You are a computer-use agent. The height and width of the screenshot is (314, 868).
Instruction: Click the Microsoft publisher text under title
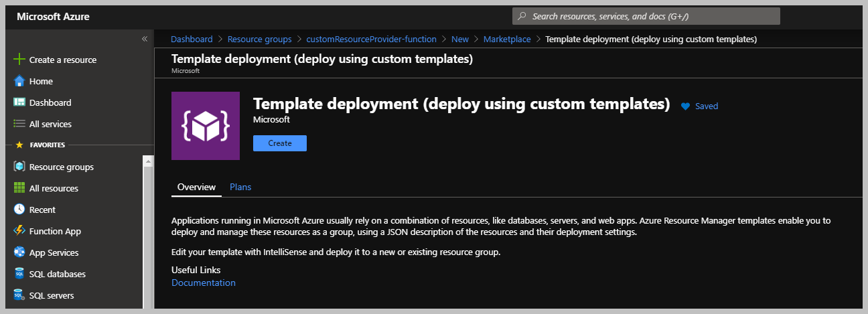pyautogui.click(x=271, y=119)
